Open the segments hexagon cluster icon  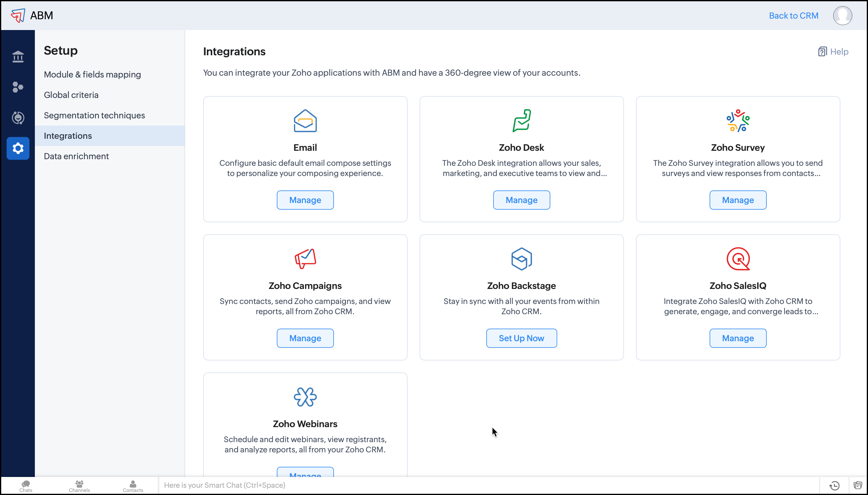point(18,87)
